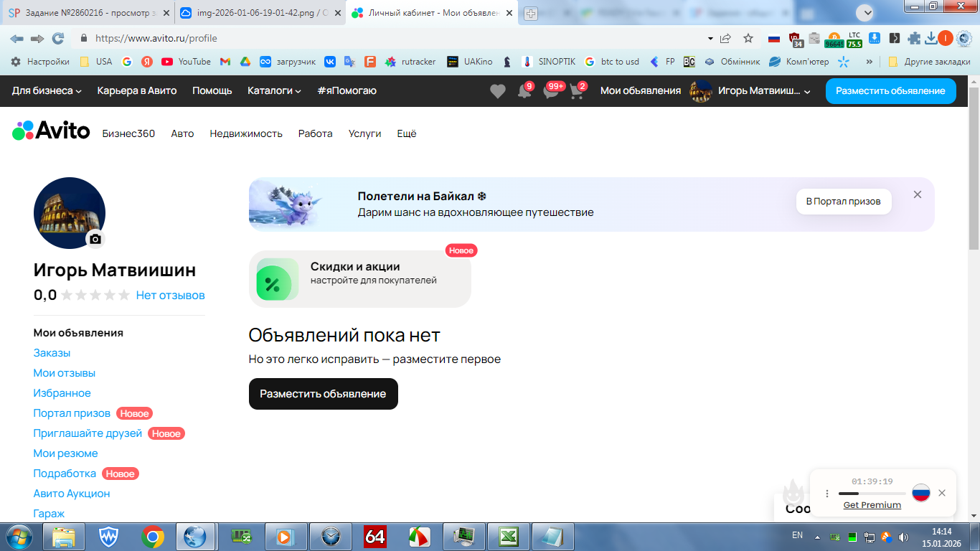The height and width of the screenshot is (551, 980).
Task: Open the Windows Start menu
Action: [19, 536]
